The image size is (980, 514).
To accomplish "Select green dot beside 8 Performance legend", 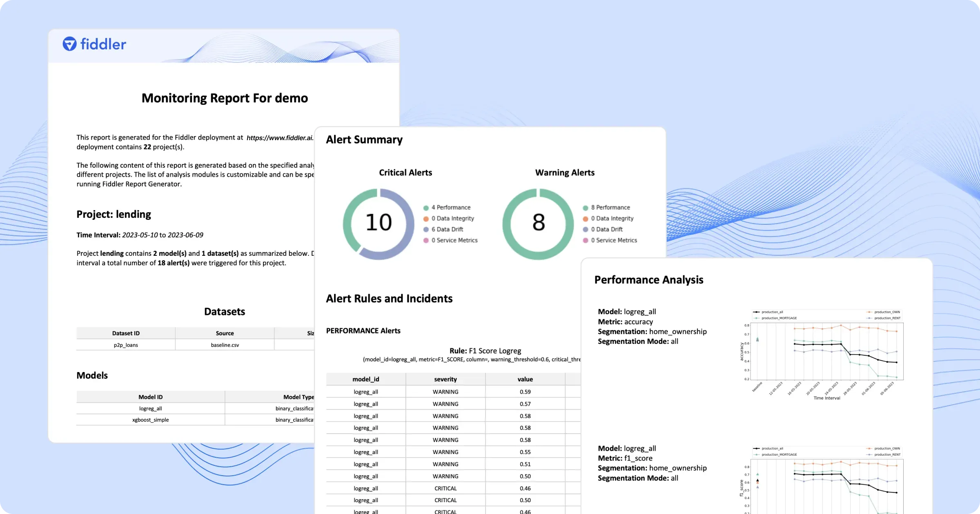I will point(585,208).
